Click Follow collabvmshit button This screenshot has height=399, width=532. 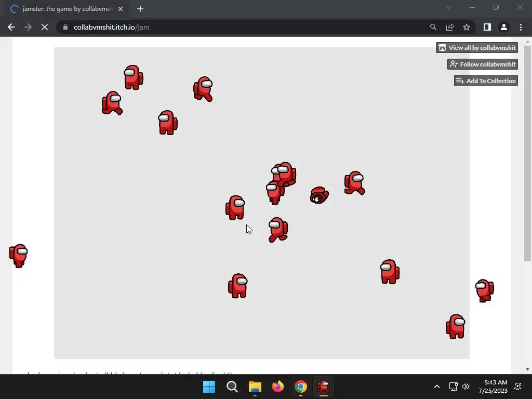click(483, 64)
